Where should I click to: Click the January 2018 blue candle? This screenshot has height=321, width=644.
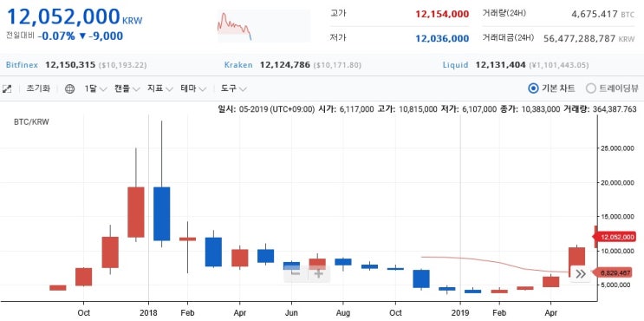tap(161, 213)
